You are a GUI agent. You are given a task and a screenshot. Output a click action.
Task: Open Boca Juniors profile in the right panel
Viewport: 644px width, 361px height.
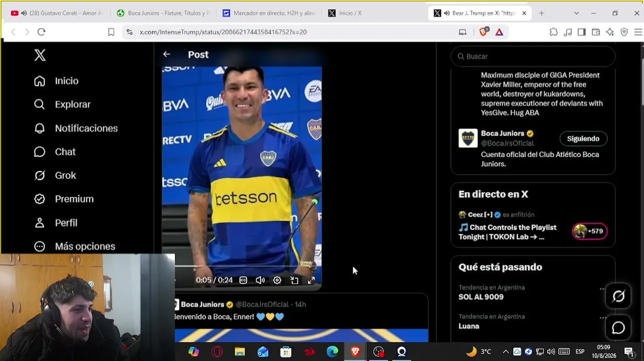coord(503,133)
